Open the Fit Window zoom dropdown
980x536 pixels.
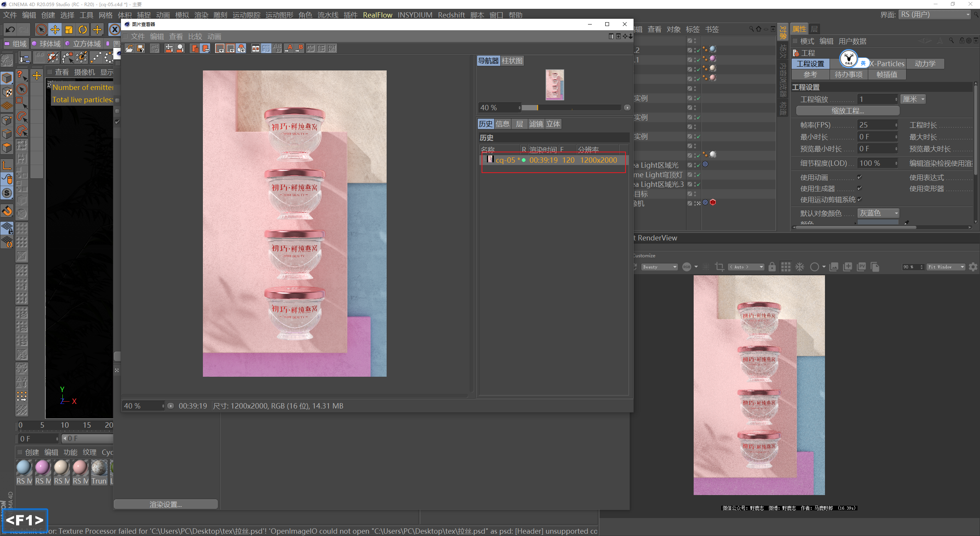click(x=946, y=267)
